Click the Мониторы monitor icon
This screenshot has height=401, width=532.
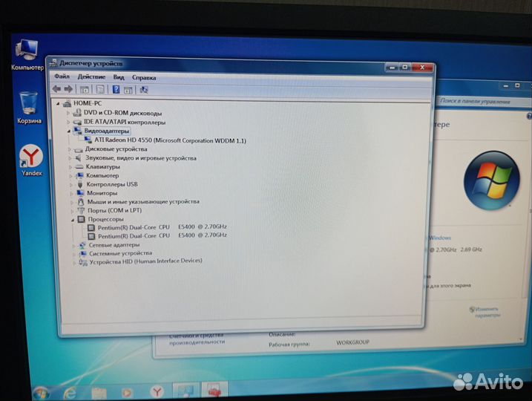click(x=80, y=193)
